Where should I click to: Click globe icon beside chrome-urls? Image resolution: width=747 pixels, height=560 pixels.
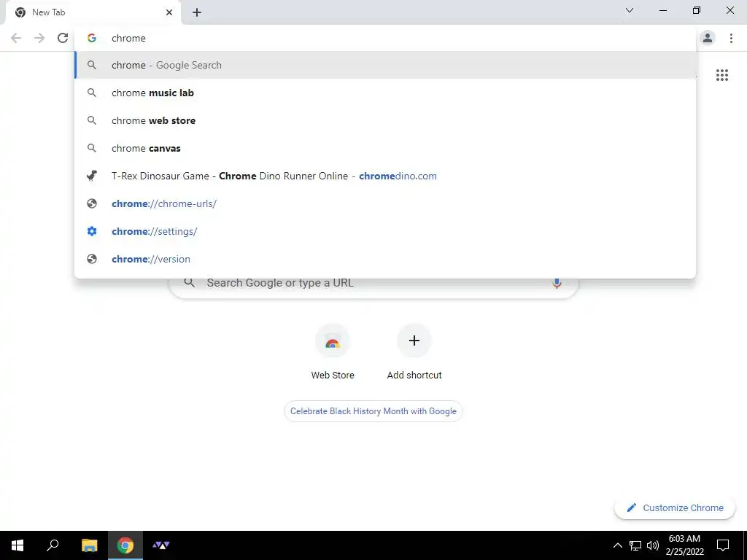(x=92, y=203)
